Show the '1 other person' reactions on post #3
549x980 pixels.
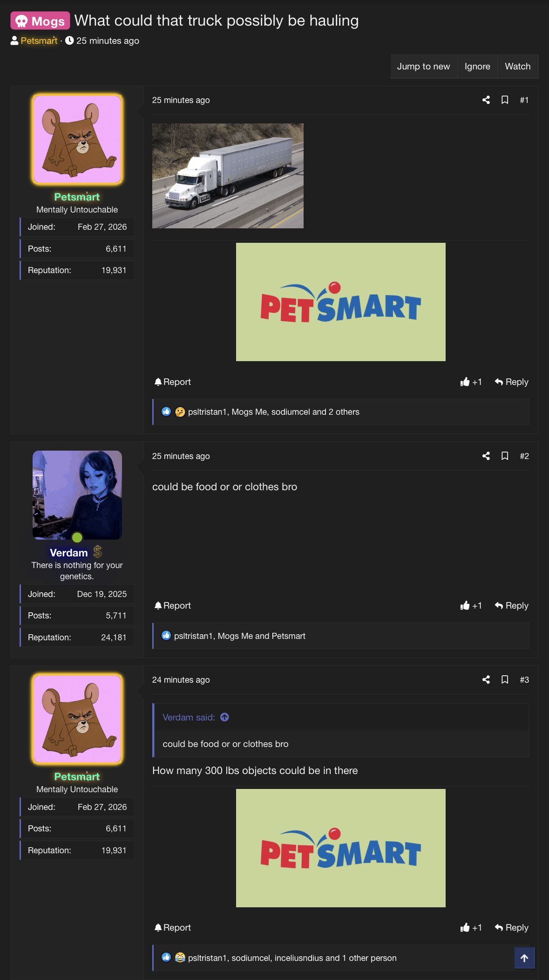click(x=369, y=958)
